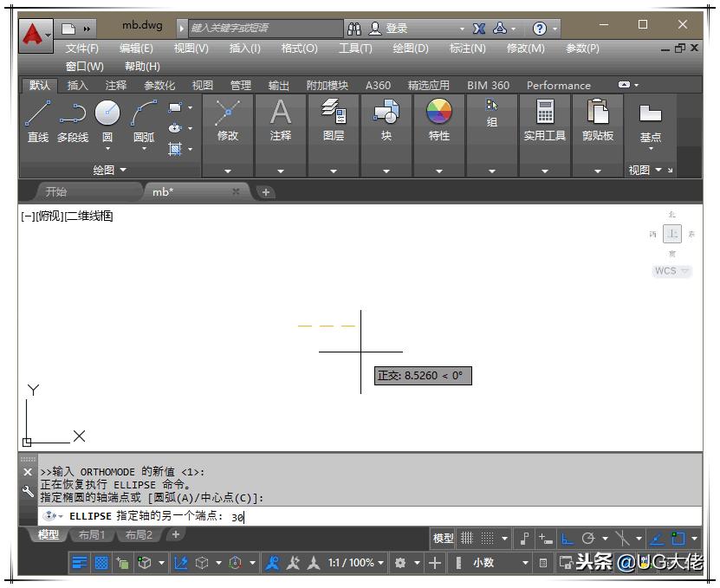Click the Rectangle tool icon in 绘图 panel

(175, 108)
